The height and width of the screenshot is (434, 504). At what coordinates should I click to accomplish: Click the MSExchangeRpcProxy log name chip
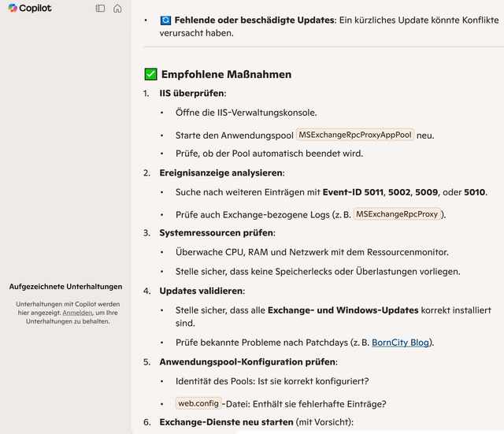(397, 213)
